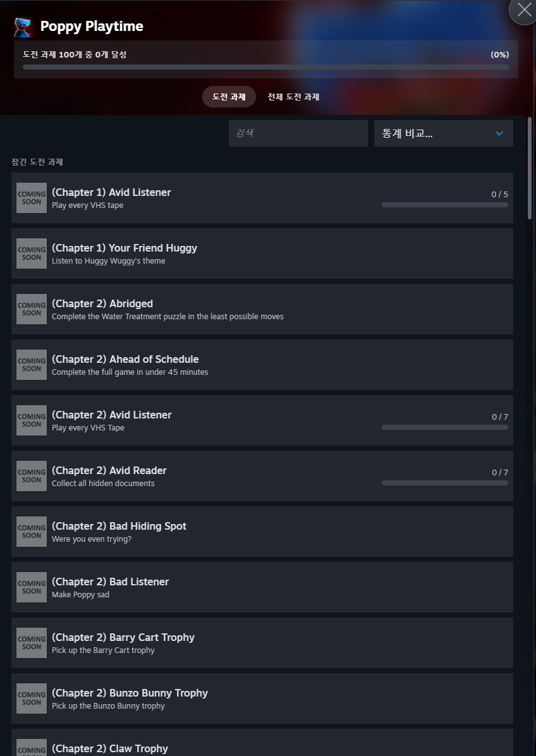
Task: Select the Bad Hiding Spot achievement icon
Action: (32, 532)
